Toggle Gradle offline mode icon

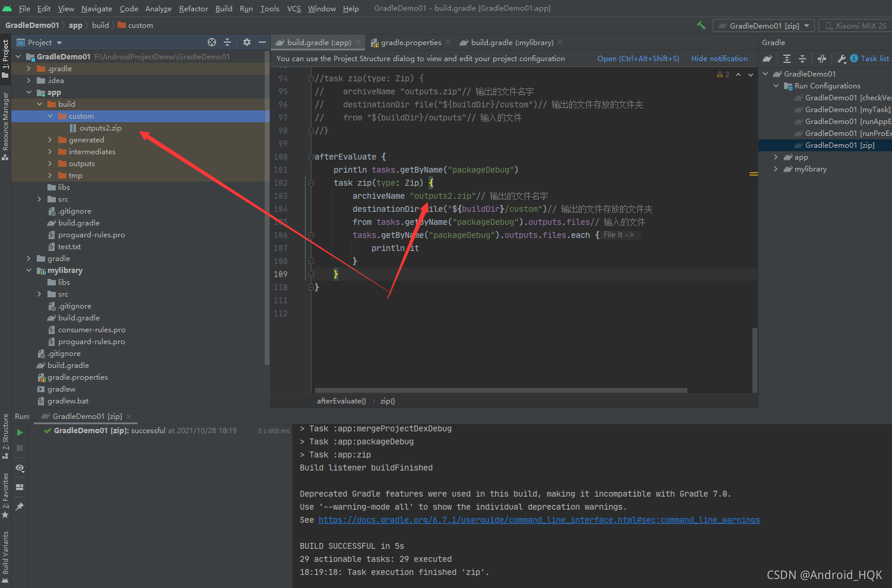tap(822, 59)
